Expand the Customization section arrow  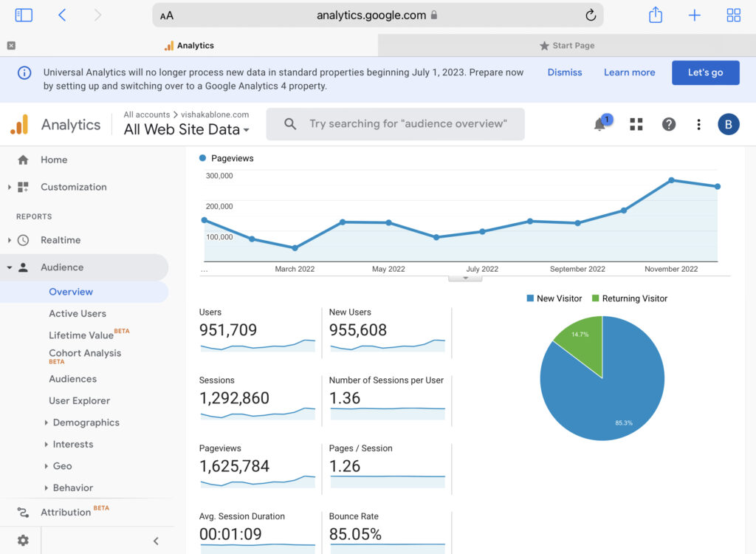pyautogui.click(x=9, y=187)
